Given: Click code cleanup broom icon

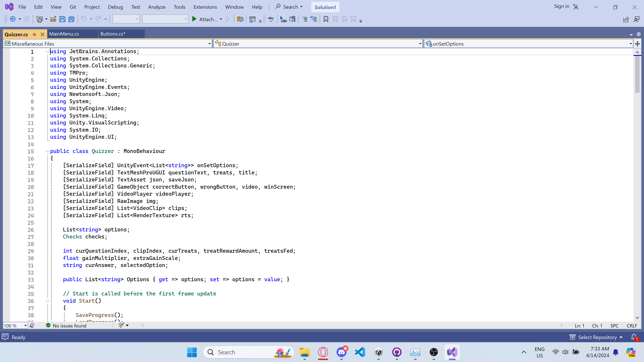Looking at the screenshot, I should coord(121,325).
